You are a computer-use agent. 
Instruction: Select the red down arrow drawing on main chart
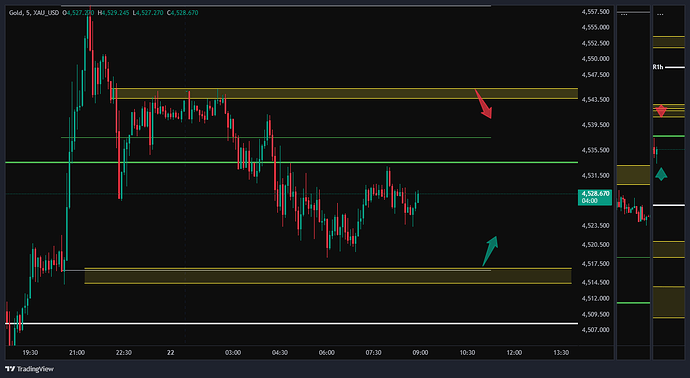tap(483, 104)
